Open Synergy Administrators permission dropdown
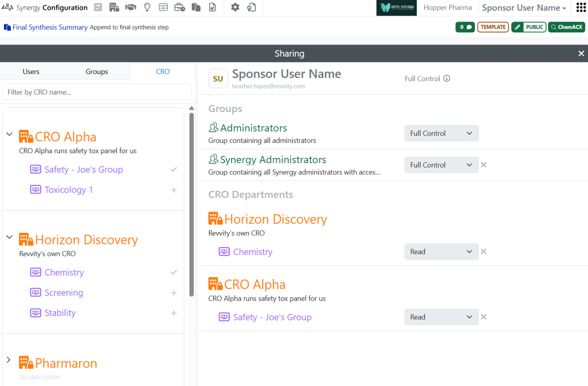The image size is (588, 386). pos(441,165)
